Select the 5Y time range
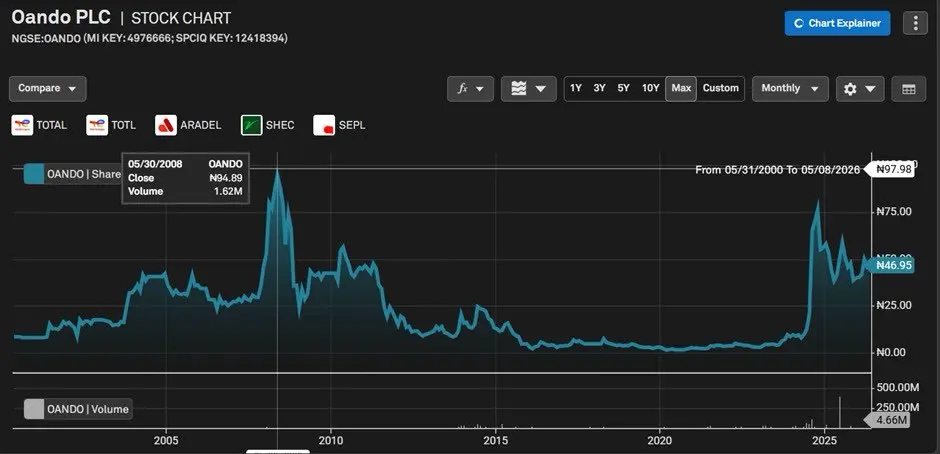Image resolution: width=940 pixels, height=454 pixels. click(623, 88)
